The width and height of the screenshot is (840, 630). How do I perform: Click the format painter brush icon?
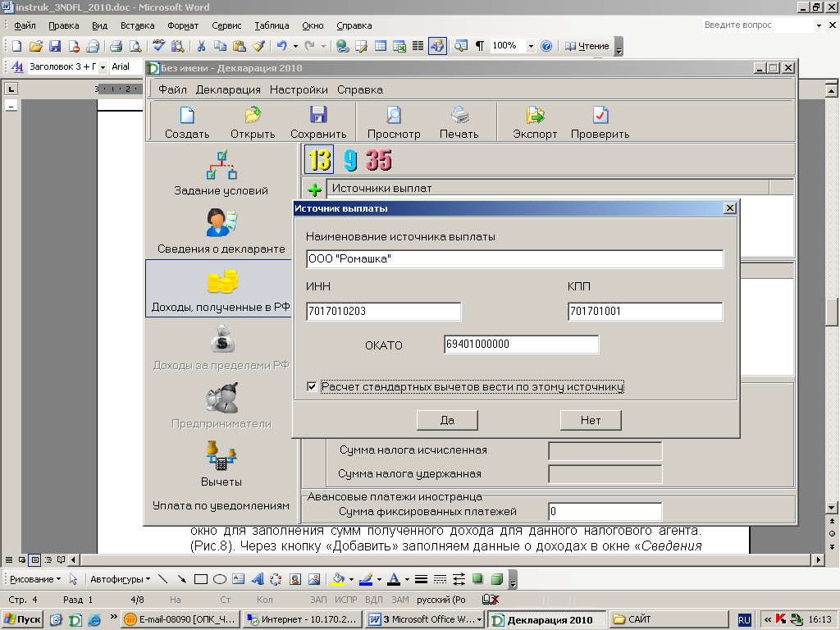258,46
